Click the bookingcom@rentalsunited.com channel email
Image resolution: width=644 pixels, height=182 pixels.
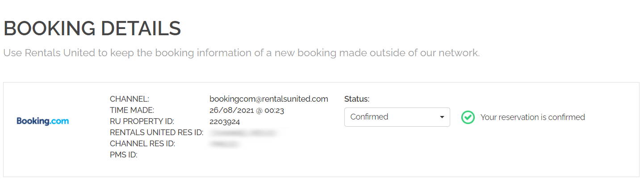[x=268, y=99]
